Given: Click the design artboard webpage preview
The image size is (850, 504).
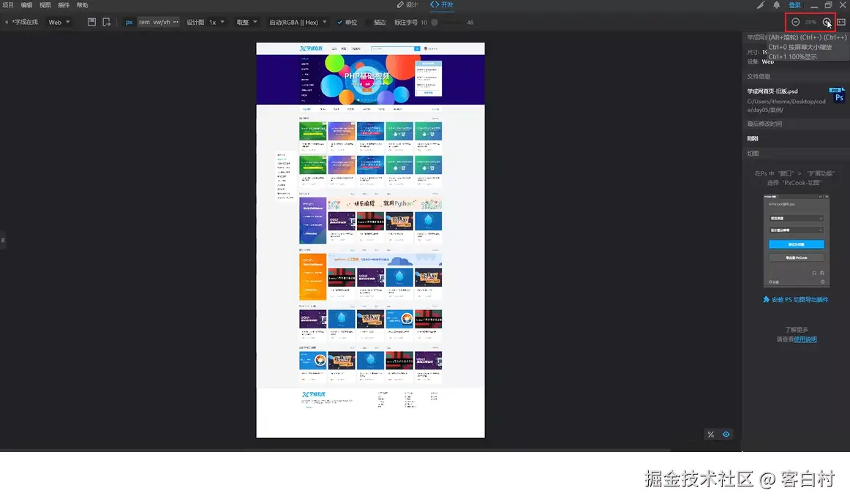Looking at the screenshot, I should pos(370,240).
